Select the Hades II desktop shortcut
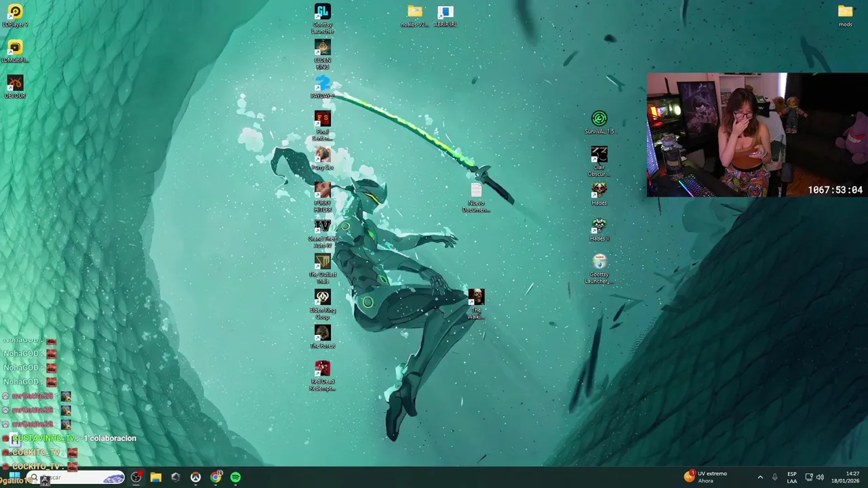Viewport: 868px width, 488px height. pyautogui.click(x=599, y=230)
